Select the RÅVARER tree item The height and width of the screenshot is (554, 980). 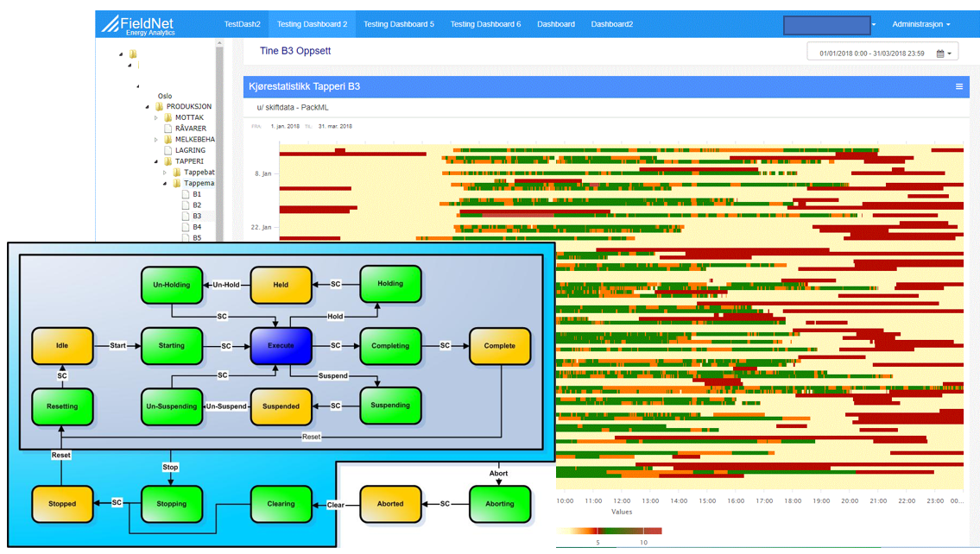click(x=191, y=128)
